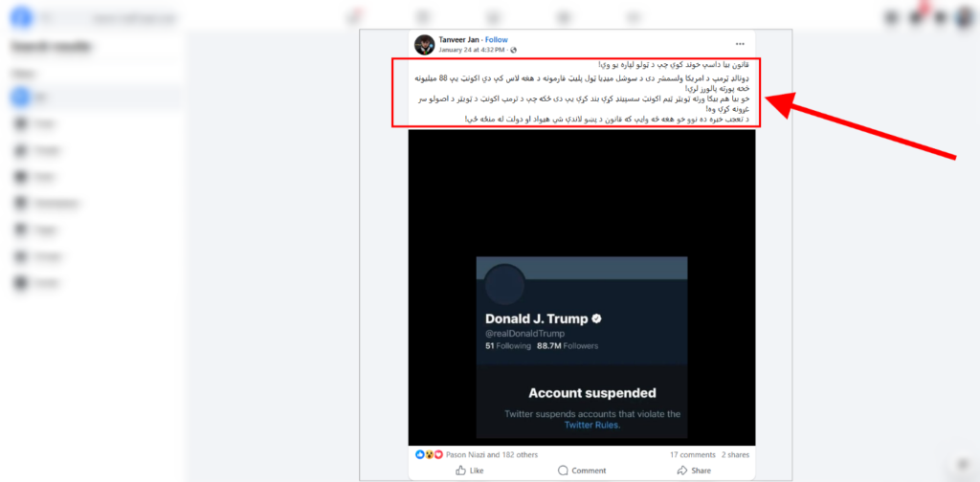
Task: Click the blurred Facebook logo icon
Action: pyautogui.click(x=21, y=17)
